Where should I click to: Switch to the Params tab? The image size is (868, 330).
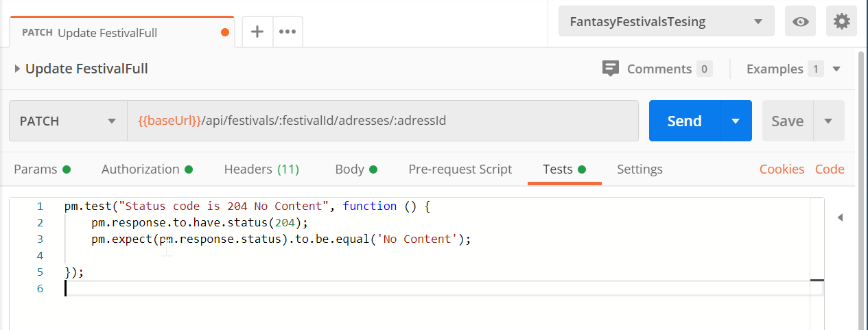[42, 169]
